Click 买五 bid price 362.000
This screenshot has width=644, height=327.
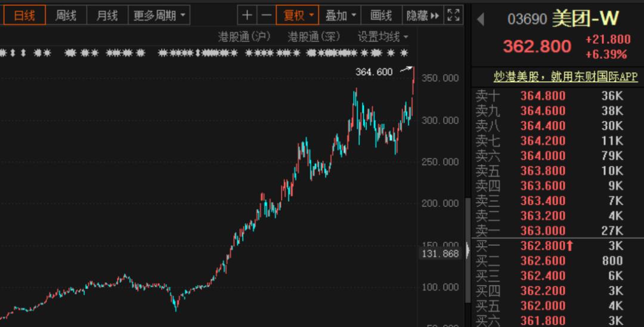click(543, 306)
